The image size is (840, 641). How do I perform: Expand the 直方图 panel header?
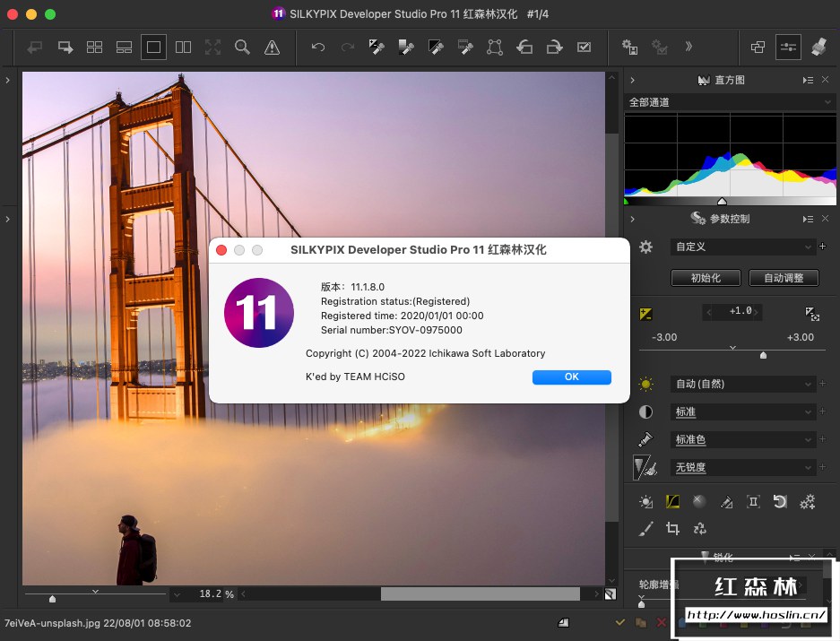632,81
